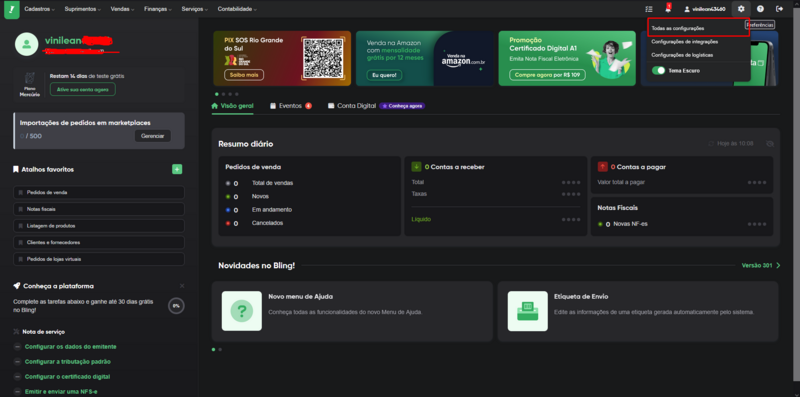Click the bookmark icon on Clientes e fornecedores shortcut
Image resolution: width=800 pixels, height=397 pixels.
coord(21,242)
